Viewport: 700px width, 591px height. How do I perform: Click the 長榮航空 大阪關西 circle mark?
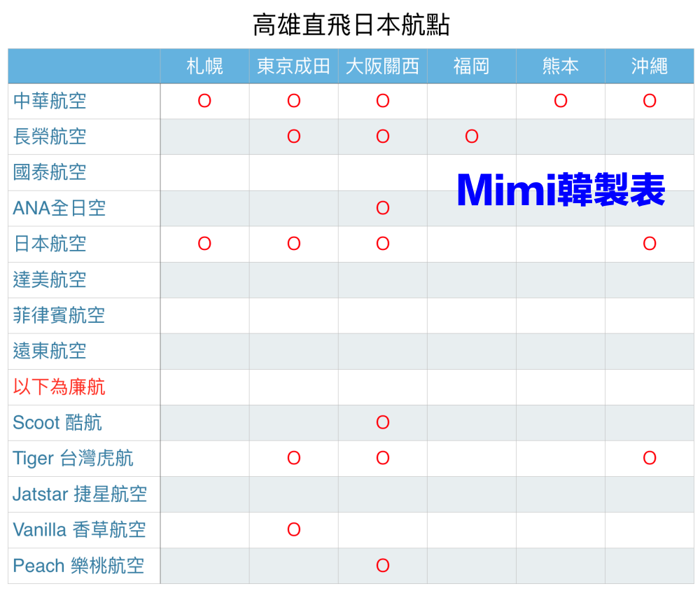[383, 137]
